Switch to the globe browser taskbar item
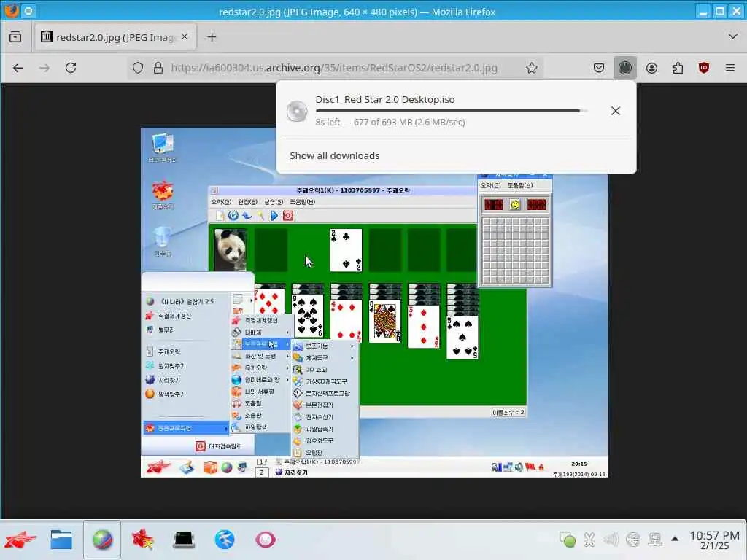Screen dimensions: 747x560 pyautogui.click(x=102, y=540)
